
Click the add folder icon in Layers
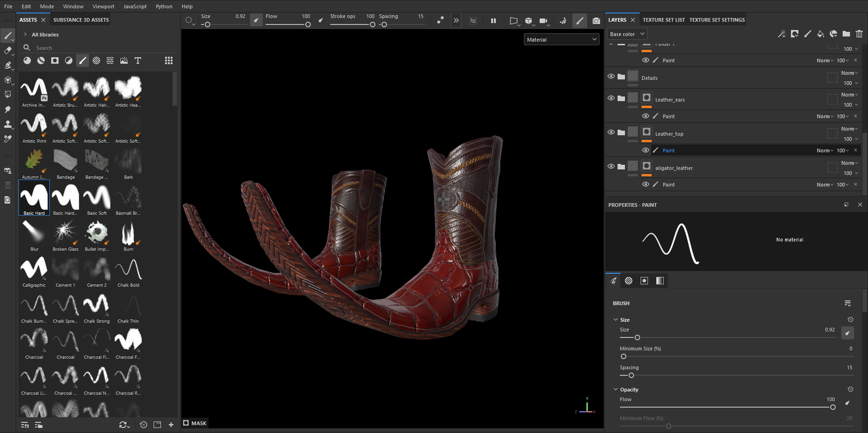coord(846,34)
